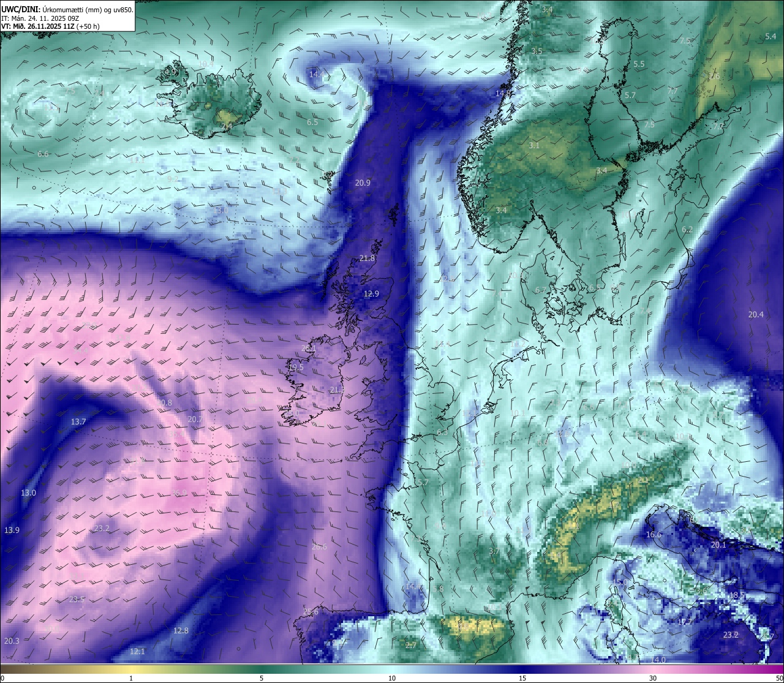Click the 'VT: Mið. 26.11.2025 11Z (+50 h)' line
The width and height of the screenshot is (784, 683).
[51, 26]
